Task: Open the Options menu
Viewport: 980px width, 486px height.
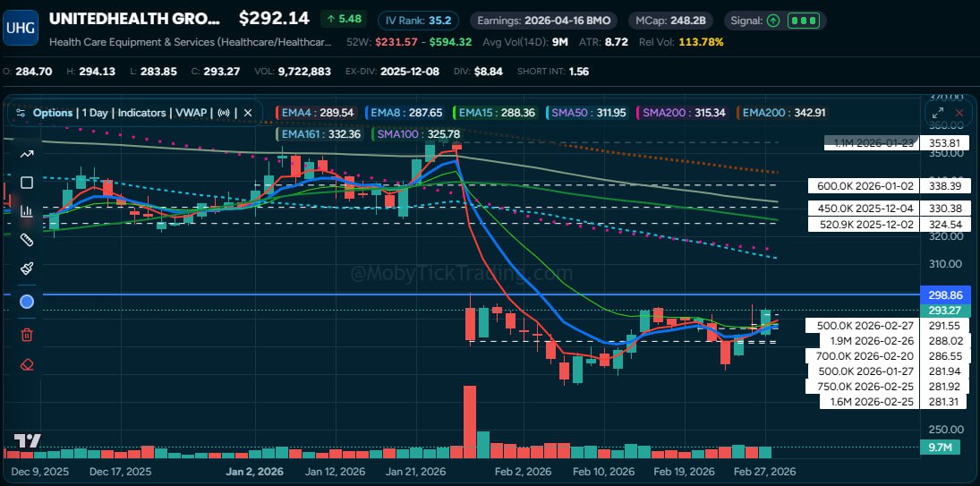Action: coord(53,113)
